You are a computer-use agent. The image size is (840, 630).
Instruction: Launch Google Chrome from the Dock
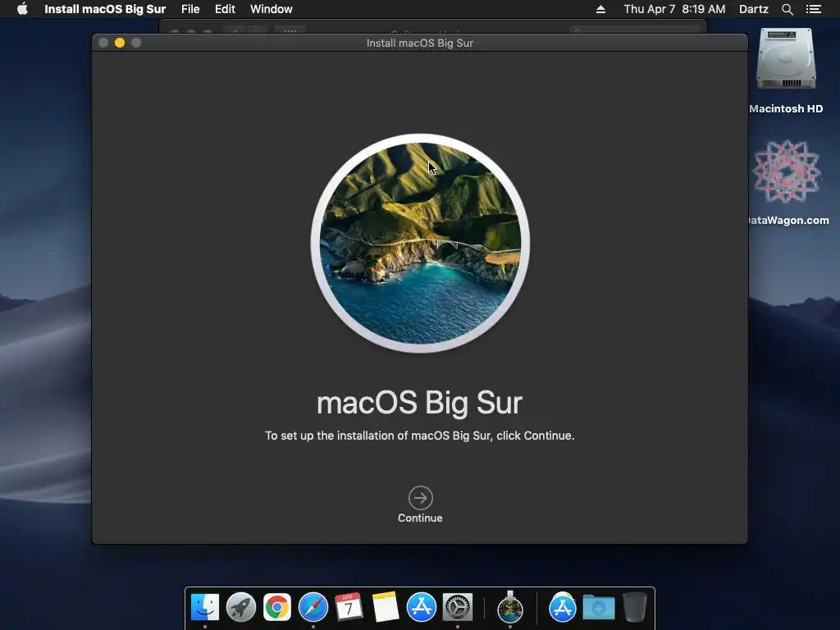277,607
